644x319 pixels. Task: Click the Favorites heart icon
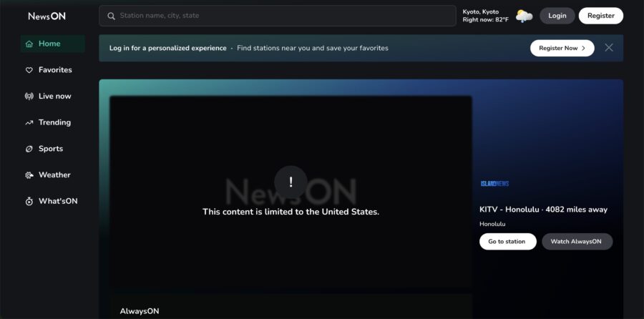[29, 70]
